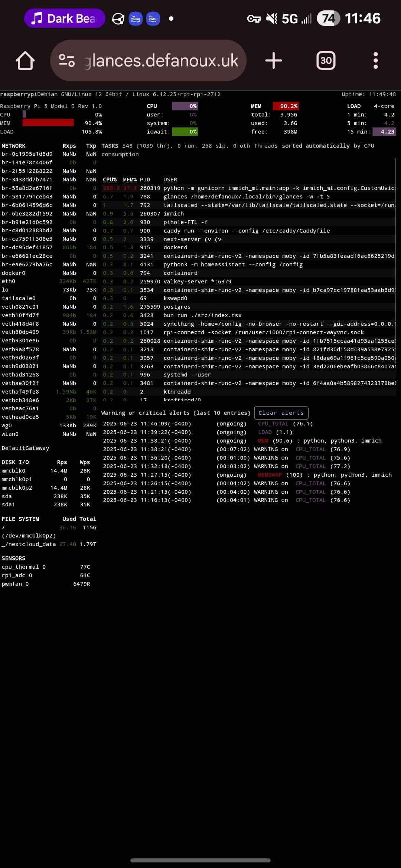Click the Clear alerts button
The width and height of the screenshot is (401, 868).
point(281,413)
